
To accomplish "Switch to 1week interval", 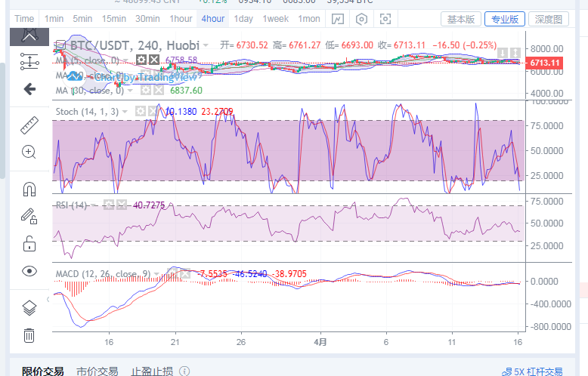I will (x=276, y=19).
